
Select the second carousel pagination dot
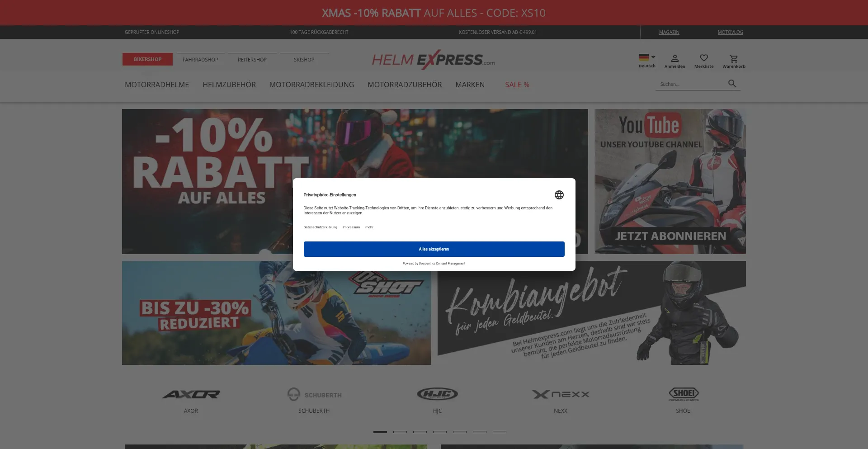[x=400, y=432]
